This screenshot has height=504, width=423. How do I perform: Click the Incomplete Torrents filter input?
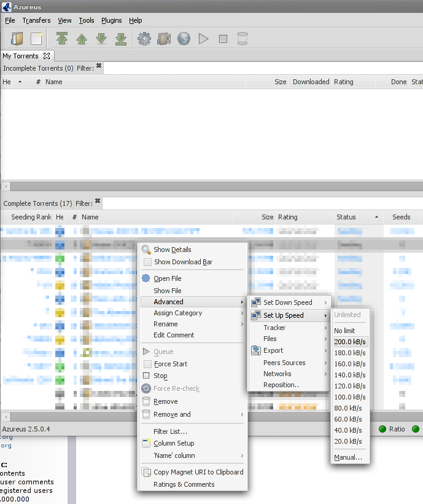[263, 68]
